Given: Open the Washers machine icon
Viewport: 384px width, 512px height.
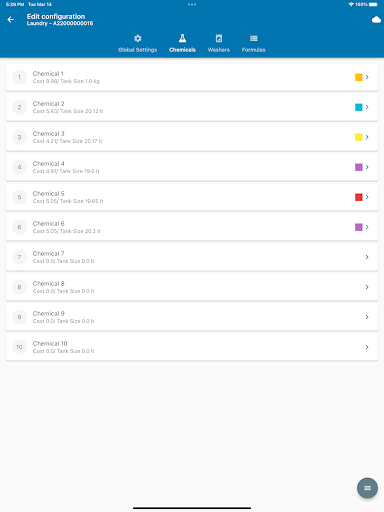Looking at the screenshot, I should [x=219, y=38].
